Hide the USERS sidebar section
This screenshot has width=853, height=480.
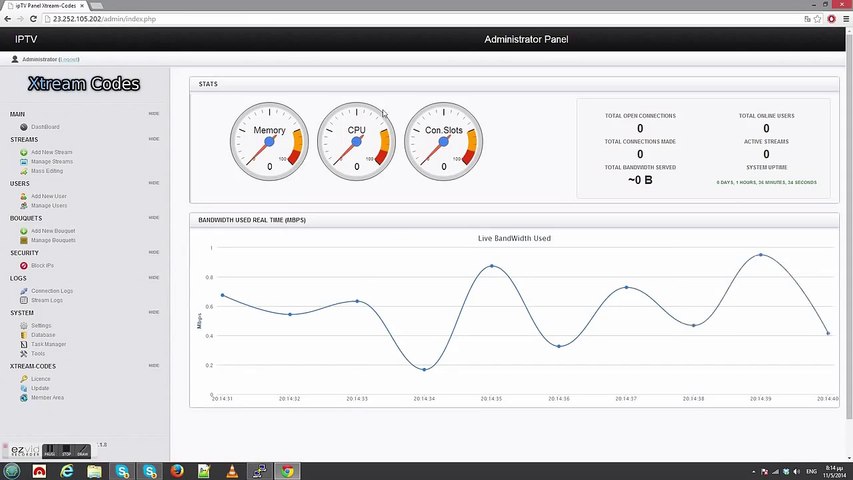pyautogui.click(x=154, y=183)
